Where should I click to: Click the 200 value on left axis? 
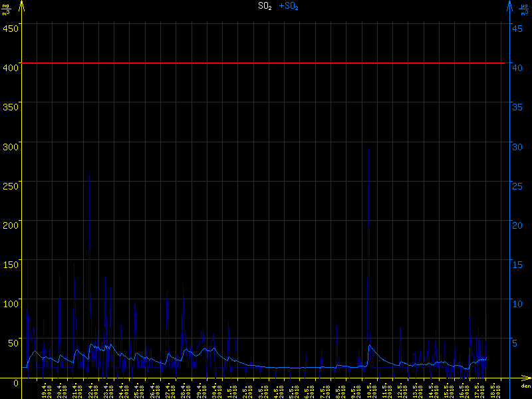11,225
